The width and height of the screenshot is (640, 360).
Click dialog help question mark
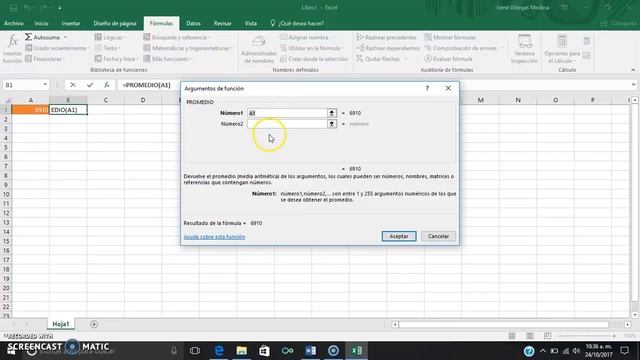(427, 88)
